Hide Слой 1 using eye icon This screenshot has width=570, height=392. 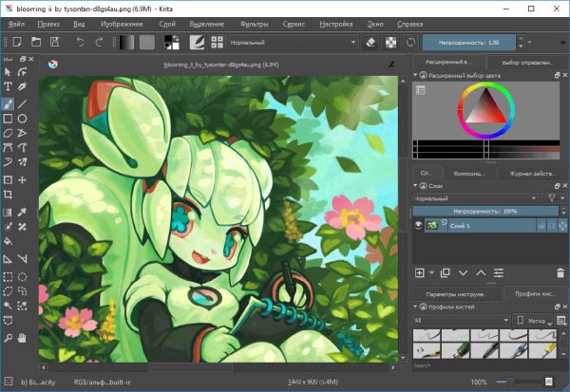(x=418, y=226)
